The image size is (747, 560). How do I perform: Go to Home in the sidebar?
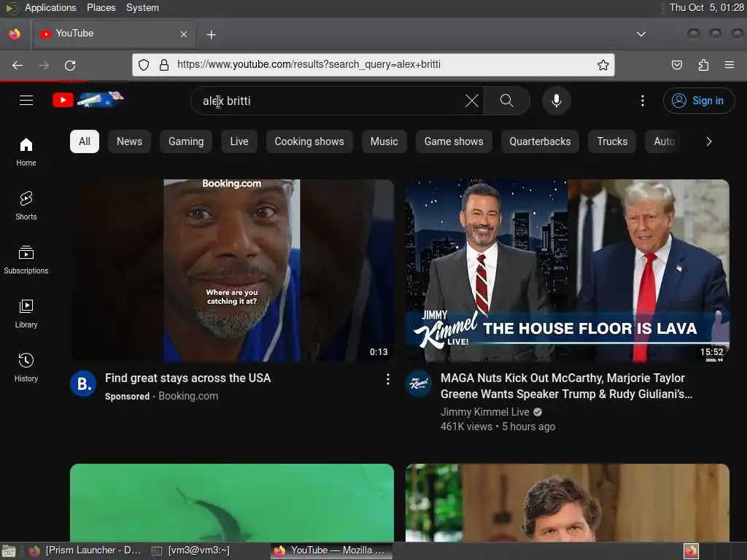click(26, 152)
